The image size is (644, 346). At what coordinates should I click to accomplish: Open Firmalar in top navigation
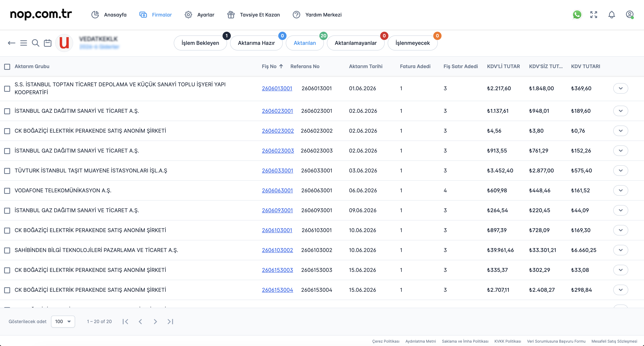(x=156, y=15)
